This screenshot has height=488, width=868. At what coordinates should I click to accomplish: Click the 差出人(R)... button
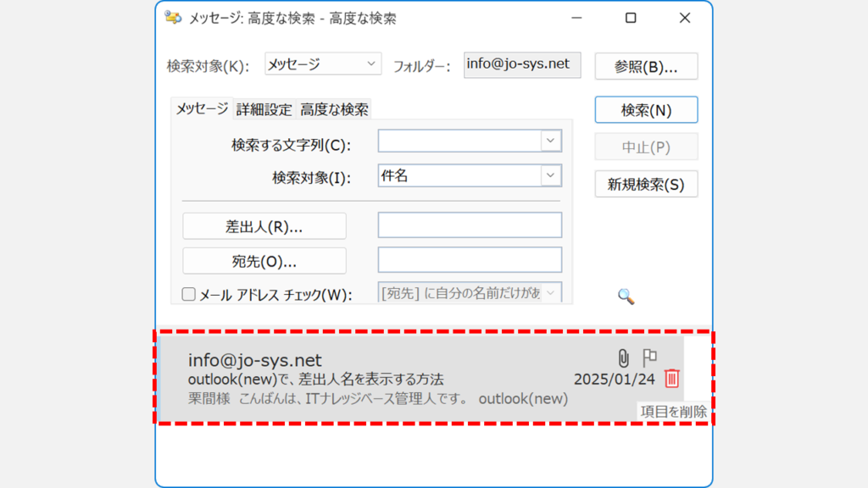point(264,225)
